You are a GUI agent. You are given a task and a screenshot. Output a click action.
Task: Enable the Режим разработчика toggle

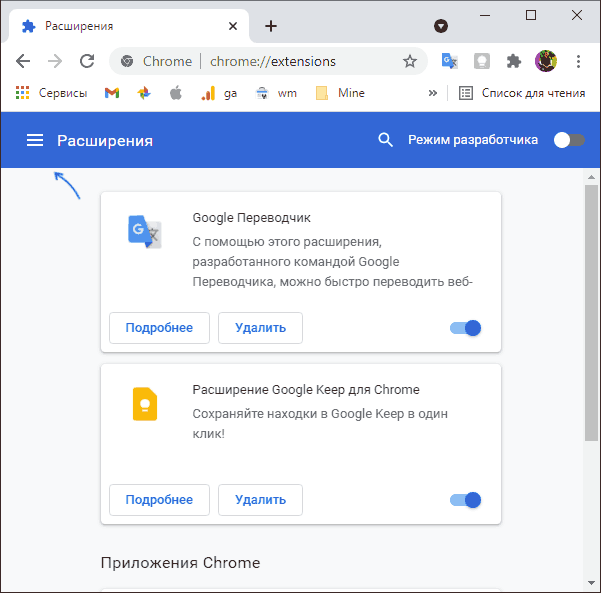click(569, 140)
